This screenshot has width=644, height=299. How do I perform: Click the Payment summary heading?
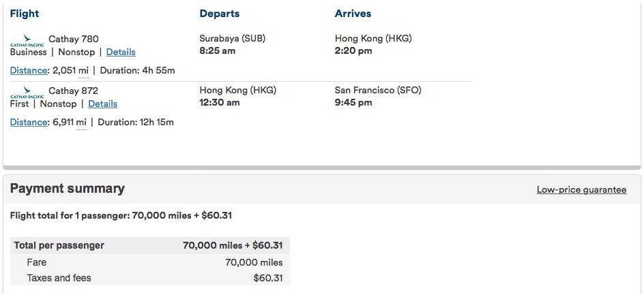(x=68, y=189)
